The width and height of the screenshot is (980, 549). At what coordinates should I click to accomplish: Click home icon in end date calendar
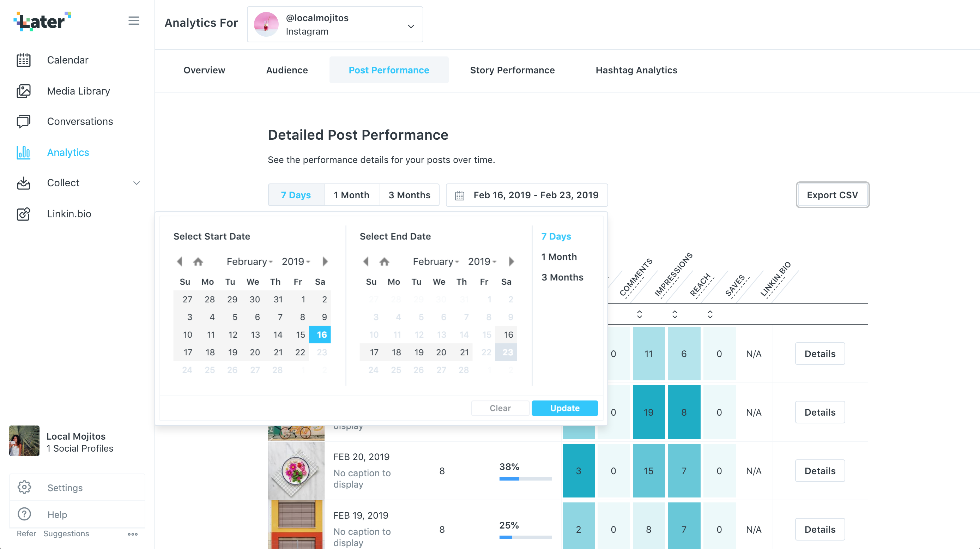[x=384, y=261]
